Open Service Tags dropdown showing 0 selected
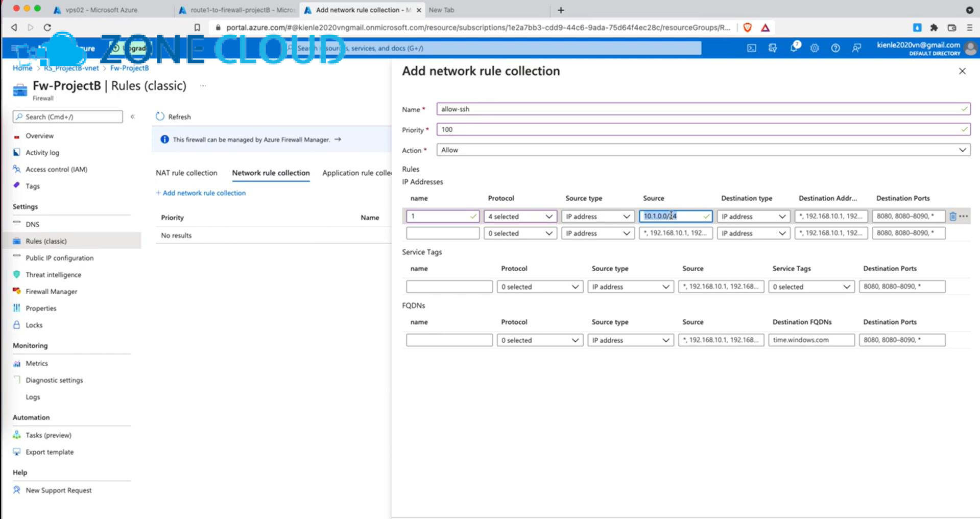980x519 pixels. 811,287
